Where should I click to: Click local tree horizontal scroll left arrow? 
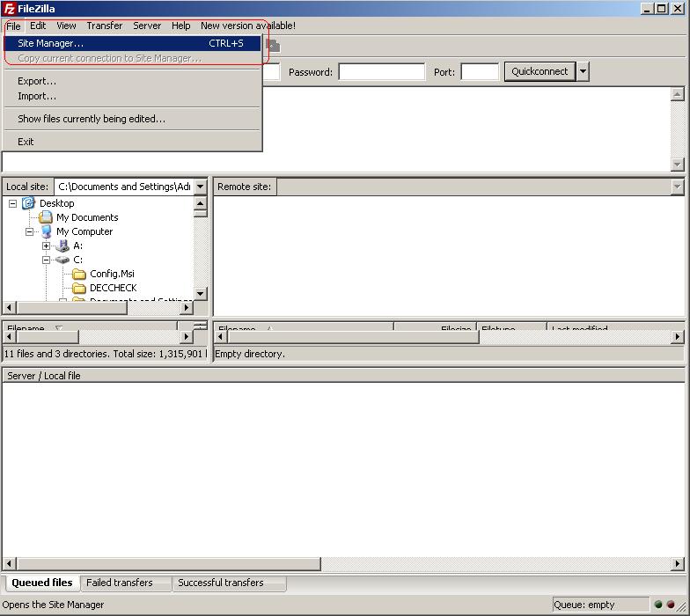(x=9, y=308)
